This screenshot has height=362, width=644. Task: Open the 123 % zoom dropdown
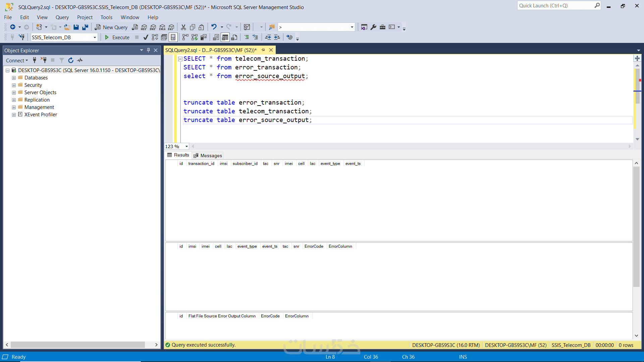(x=186, y=146)
